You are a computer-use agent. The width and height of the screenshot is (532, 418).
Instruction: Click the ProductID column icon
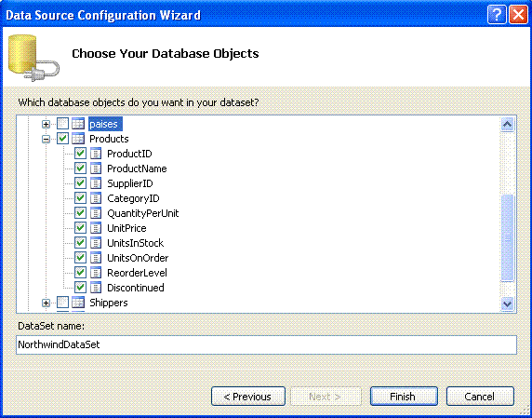tap(96, 154)
